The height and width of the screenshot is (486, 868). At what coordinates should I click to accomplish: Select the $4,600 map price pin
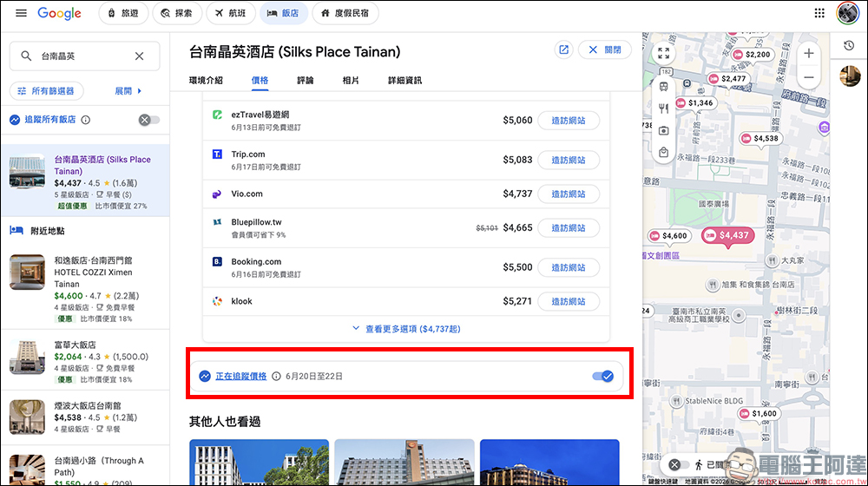(x=670, y=236)
